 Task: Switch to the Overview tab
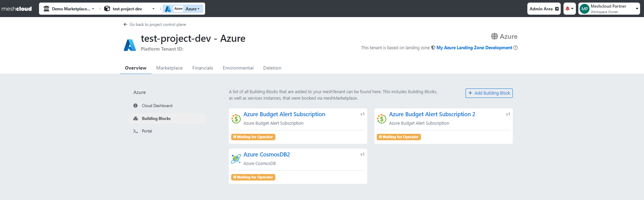click(x=136, y=68)
